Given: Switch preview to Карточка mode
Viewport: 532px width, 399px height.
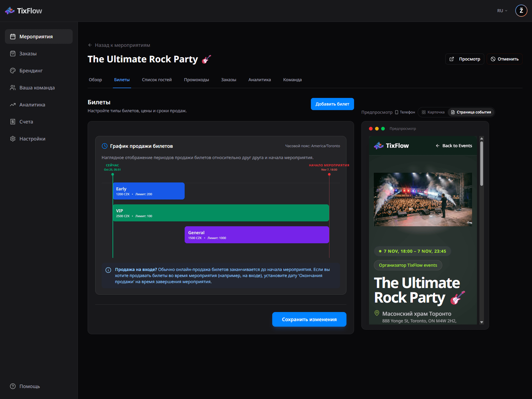Looking at the screenshot, I should (433, 112).
